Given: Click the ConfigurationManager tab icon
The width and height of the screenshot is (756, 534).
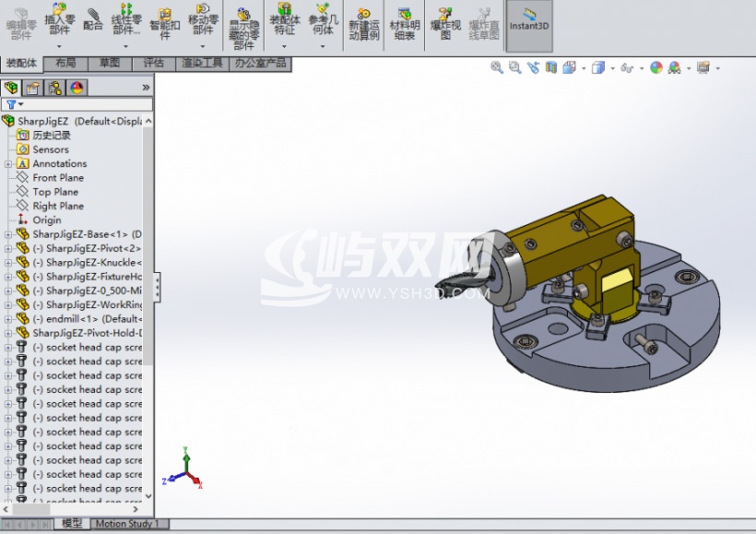Looking at the screenshot, I should (55, 88).
